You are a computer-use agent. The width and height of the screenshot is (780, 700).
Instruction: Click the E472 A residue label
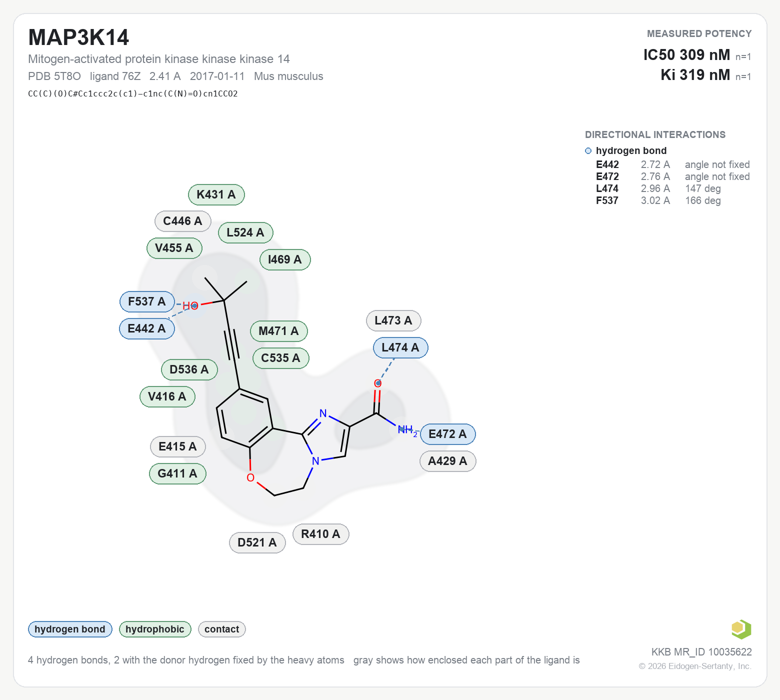click(x=447, y=434)
